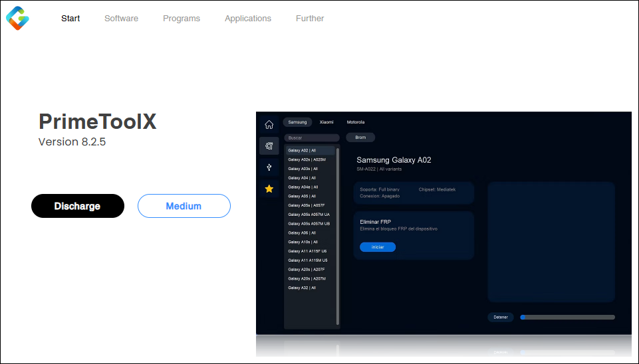Click the Buscar search field
Screen dimensions: 639x364
[x=311, y=137]
